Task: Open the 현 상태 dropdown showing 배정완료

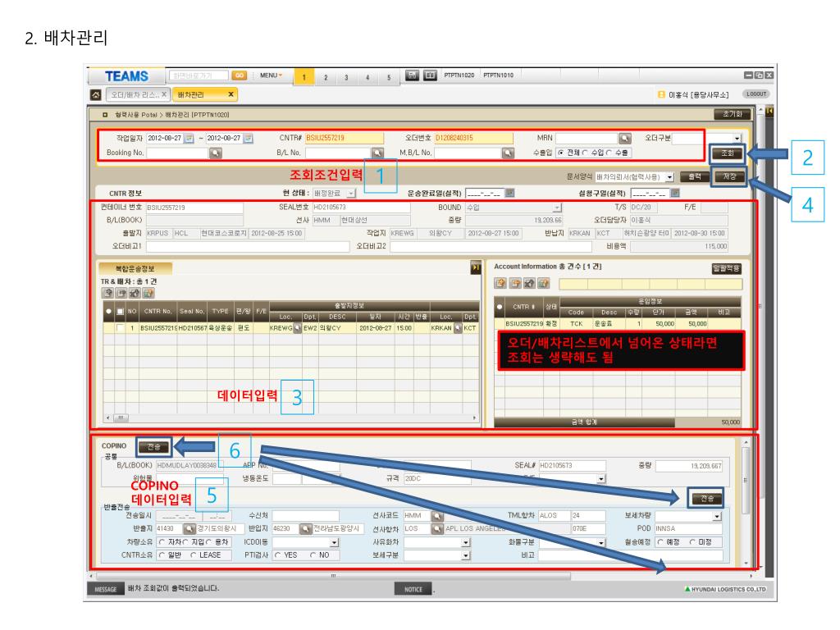Action: coord(351,193)
